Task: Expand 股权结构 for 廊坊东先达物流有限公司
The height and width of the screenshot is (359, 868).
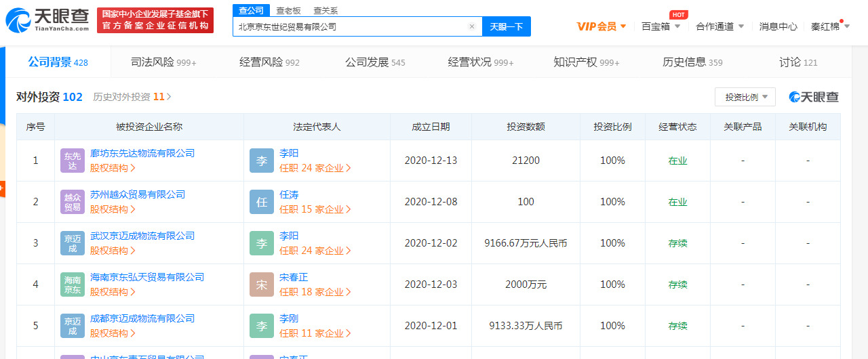Action: pyautogui.click(x=113, y=168)
